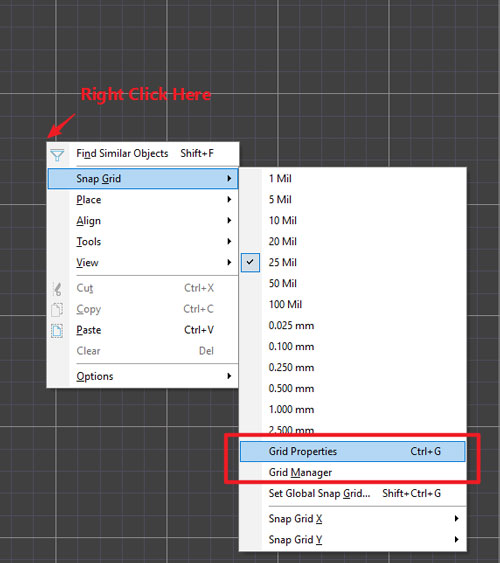
Task: Click the checkmark beside 25 Mil
Action: (x=250, y=262)
